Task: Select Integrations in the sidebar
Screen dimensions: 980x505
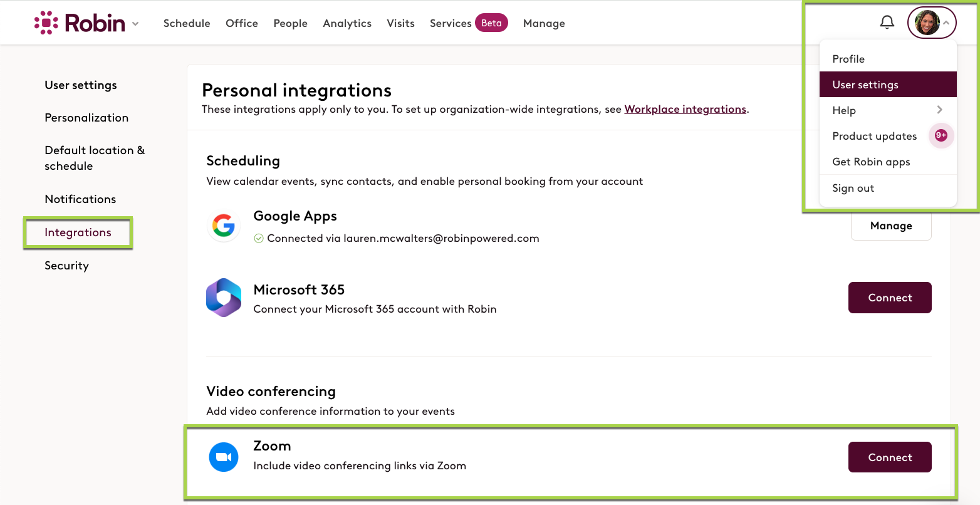Action: 77,232
